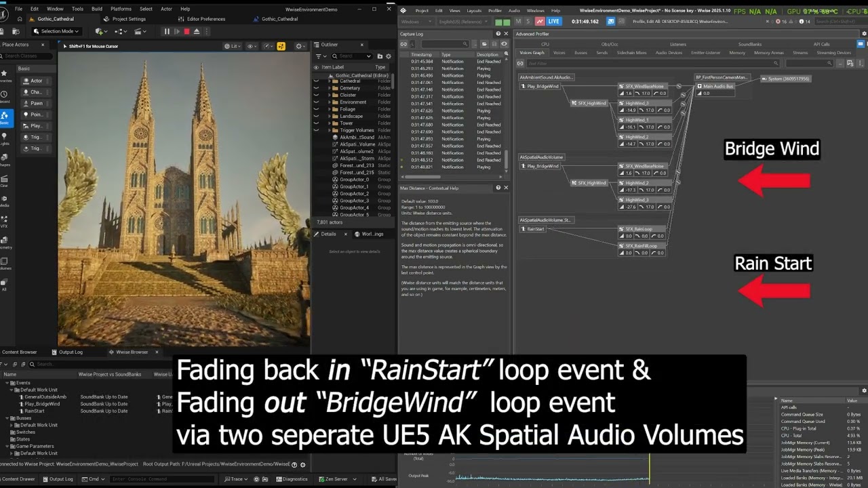This screenshot has height=488, width=868.
Task: Toggle visibility of Tower folder
Action: coord(316,123)
